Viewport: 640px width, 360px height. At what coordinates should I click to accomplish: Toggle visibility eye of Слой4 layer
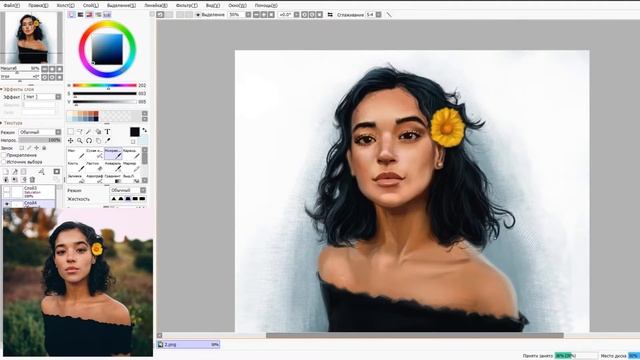click(7, 203)
